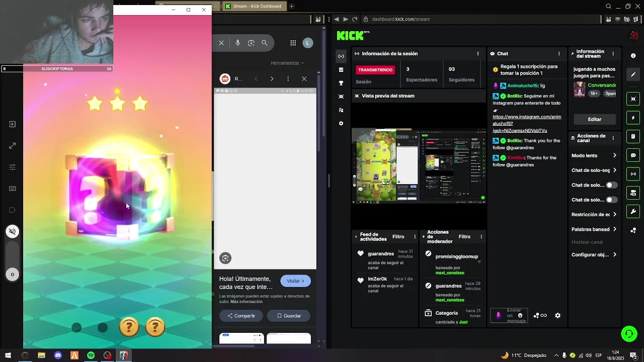Open Kick support headset bubble
This screenshot has height=362, width=644.
(629, 334)
